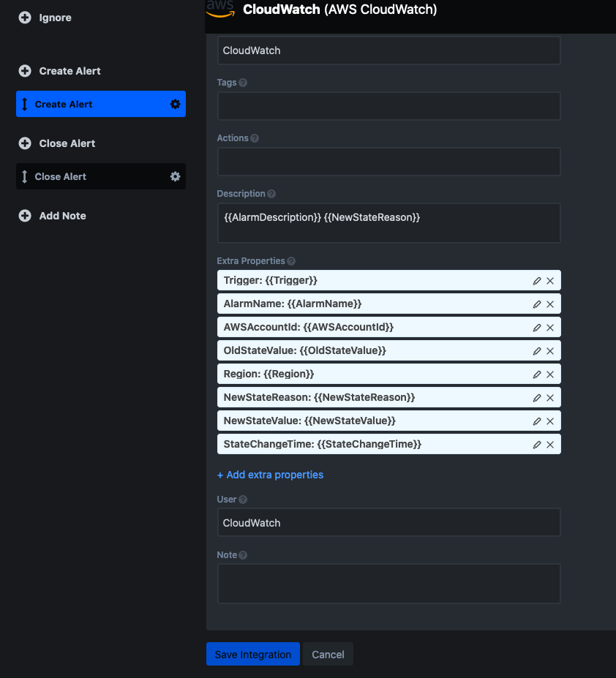Grab reorder handle on Create Alert rule

pos(25,104)
